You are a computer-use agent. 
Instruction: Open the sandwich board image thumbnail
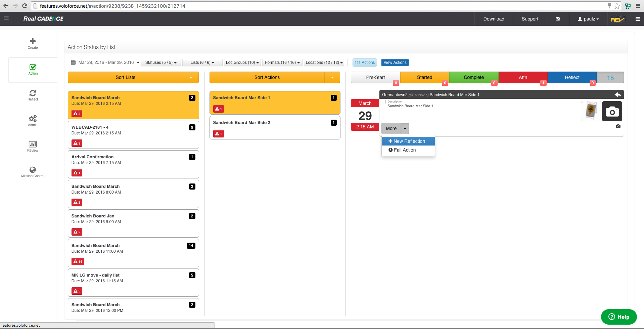click(591, 111)
